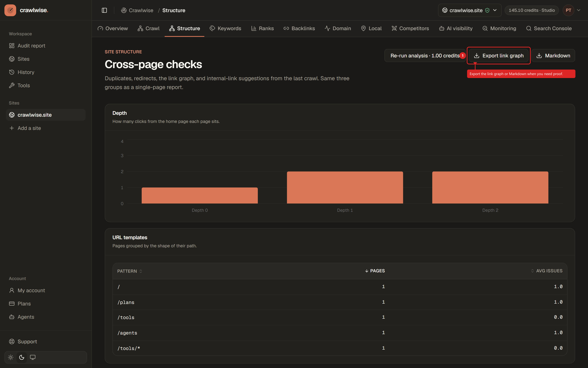Click the Plans card icon
588x368 pixels.
point(12,303)
